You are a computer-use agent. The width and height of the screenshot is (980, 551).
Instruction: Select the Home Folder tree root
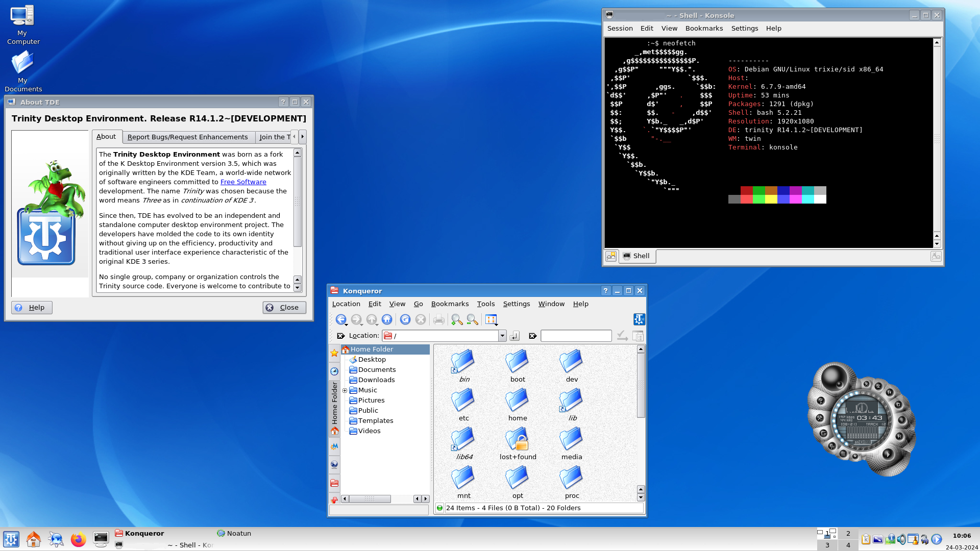point(385,349)
